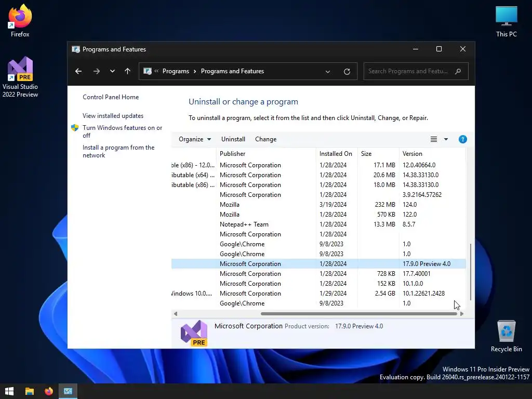This screenshot has width=532, height=399.
Task: Sort by Size column header
Action: click(378, 154)
